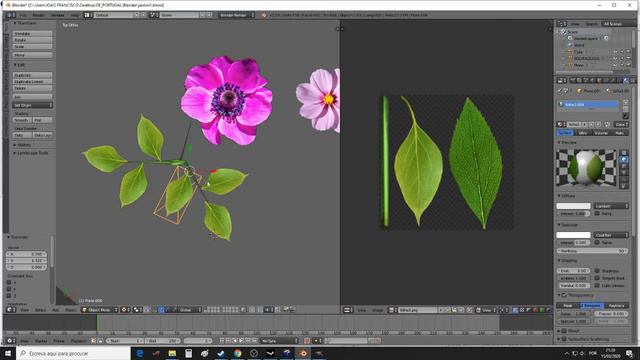Enable the Mirror panel checkbox
The image size is (640, 360).
(564, 331)
